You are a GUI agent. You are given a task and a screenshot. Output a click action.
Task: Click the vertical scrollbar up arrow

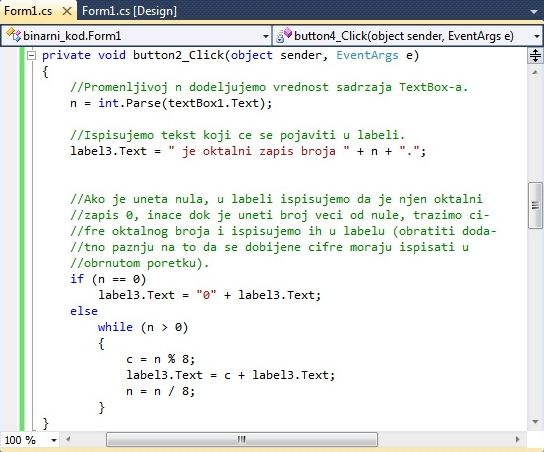pos(535,72)
